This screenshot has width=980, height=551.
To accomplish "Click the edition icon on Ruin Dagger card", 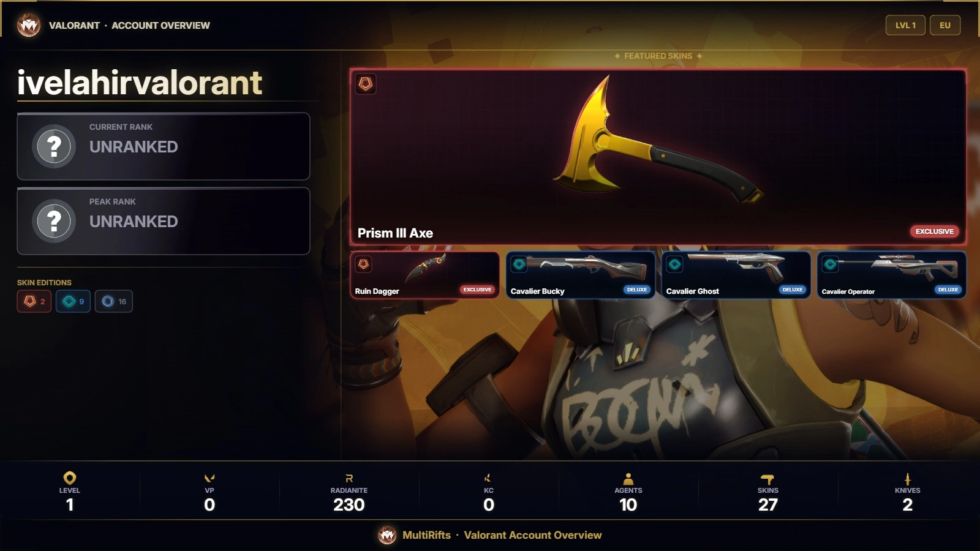I will [363, 264].
